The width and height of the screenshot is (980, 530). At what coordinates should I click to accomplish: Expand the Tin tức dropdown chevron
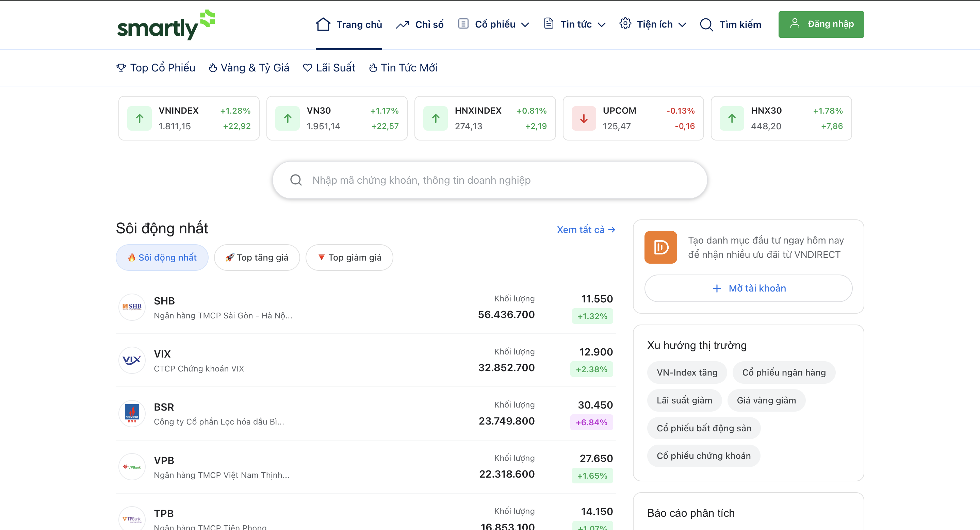tap(602, 25)
